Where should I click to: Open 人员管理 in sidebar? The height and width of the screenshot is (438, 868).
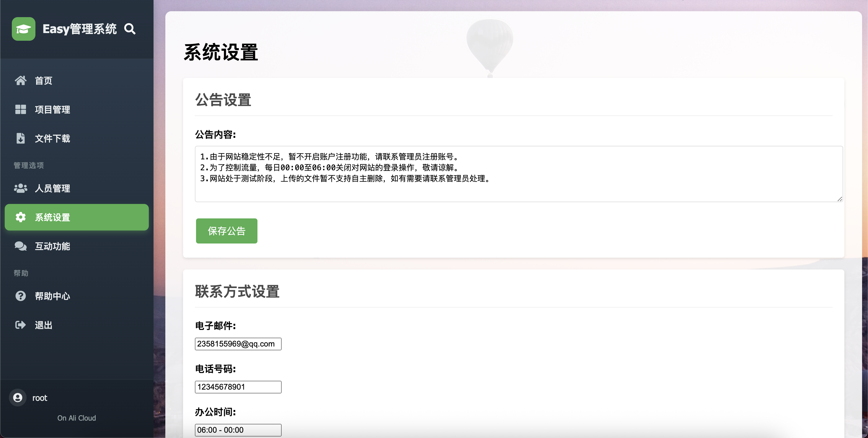[x=53, y=188]
